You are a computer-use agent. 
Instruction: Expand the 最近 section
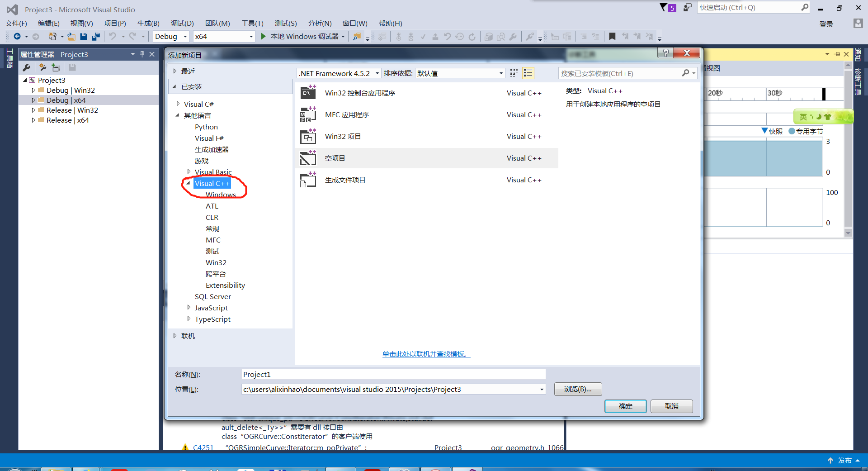click(x=175, y=71)
